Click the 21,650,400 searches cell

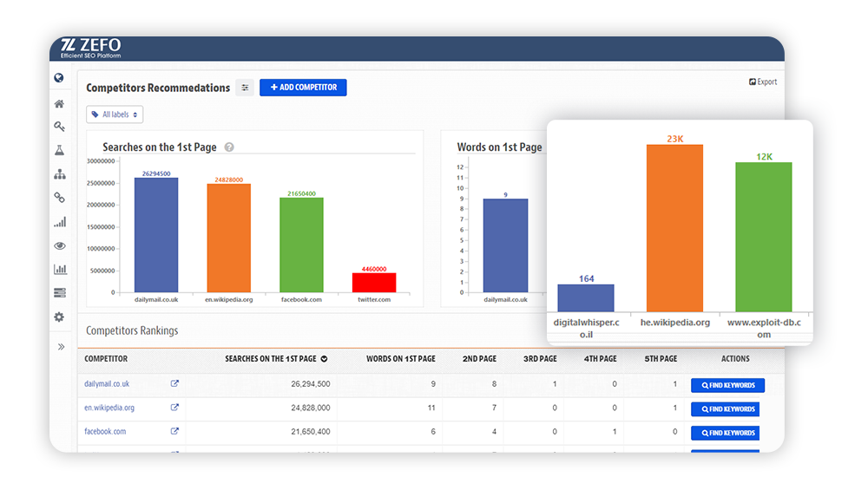coord(311,431)
